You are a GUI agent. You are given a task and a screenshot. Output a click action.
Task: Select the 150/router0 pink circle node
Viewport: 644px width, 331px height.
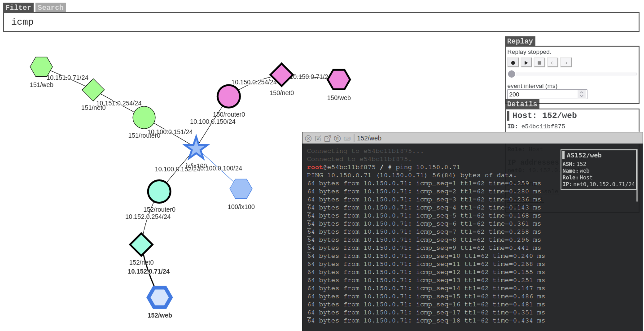tap(229, 96)
